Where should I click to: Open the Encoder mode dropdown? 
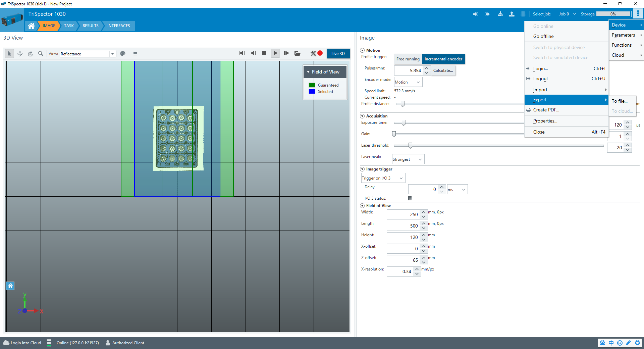click(408, 82)
